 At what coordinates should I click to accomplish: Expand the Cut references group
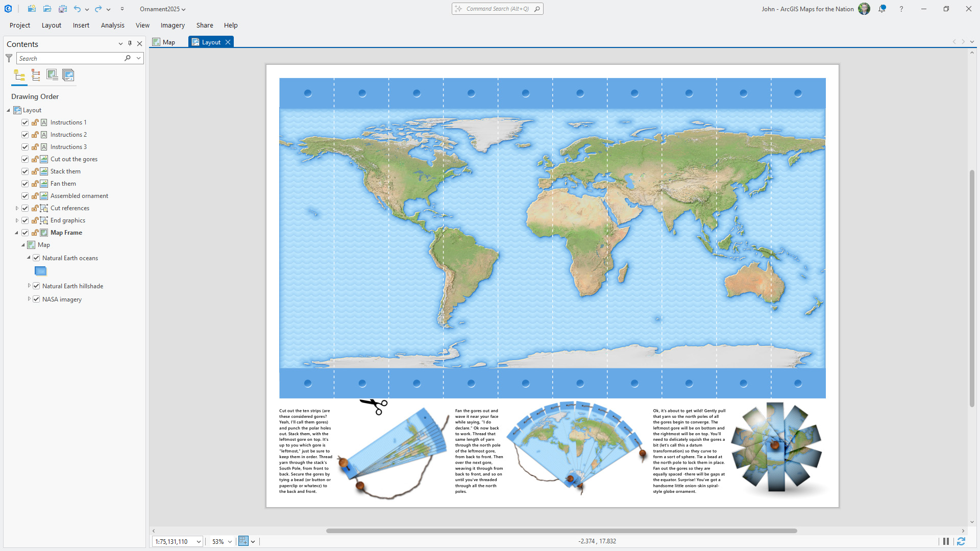17,208
